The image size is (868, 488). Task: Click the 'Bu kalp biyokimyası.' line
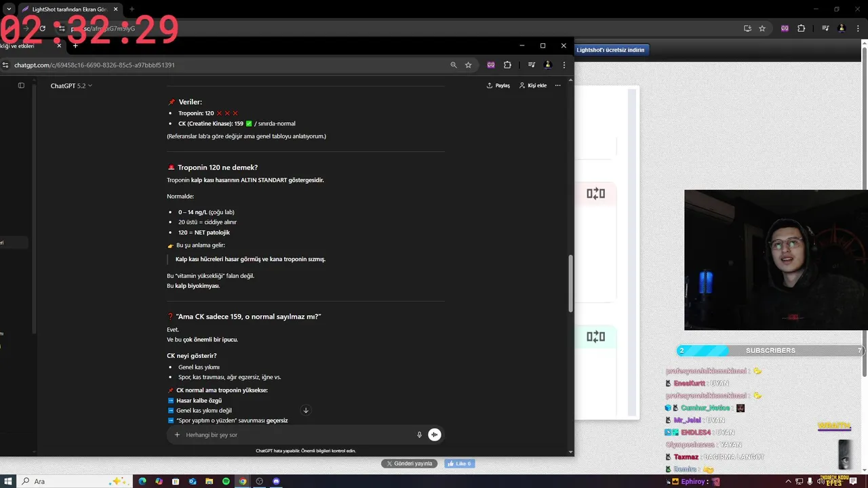click(193, 286)
